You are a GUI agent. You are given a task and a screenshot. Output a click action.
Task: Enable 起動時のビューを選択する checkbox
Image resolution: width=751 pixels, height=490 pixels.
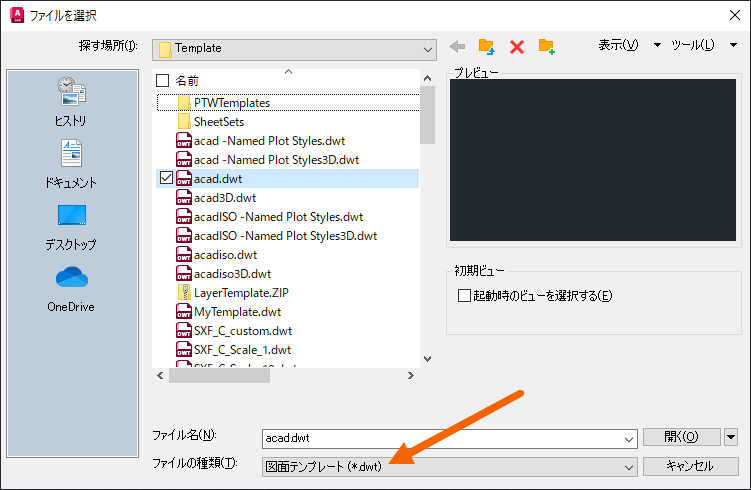[463, 295]
